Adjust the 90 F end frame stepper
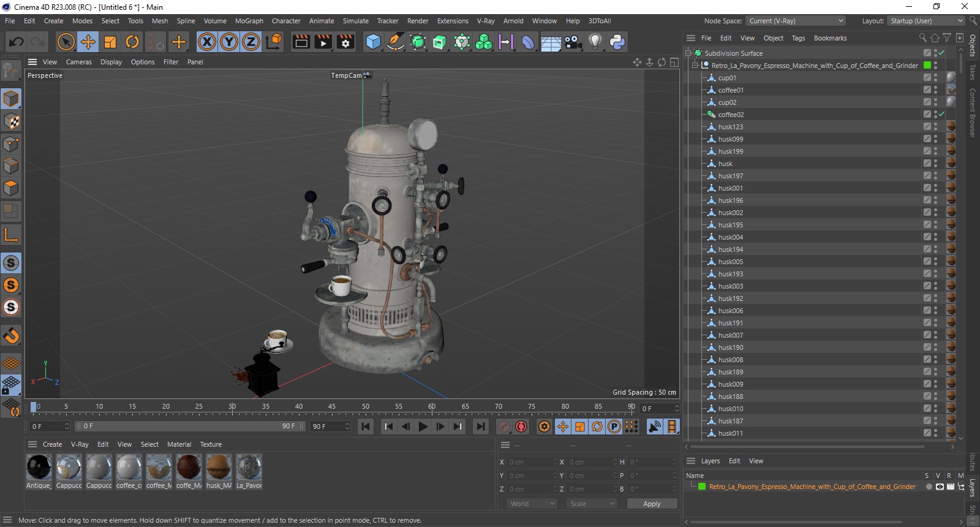The image size is (980, 527). [347, 427]
